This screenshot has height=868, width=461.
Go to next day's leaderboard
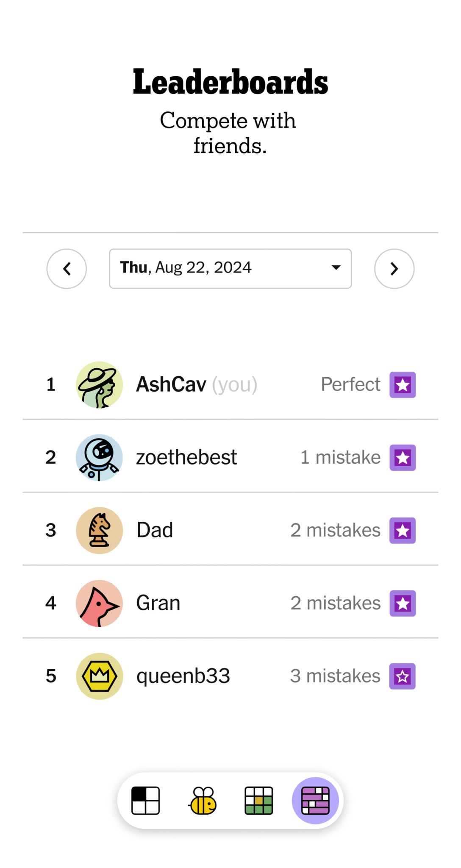[394, 269]
